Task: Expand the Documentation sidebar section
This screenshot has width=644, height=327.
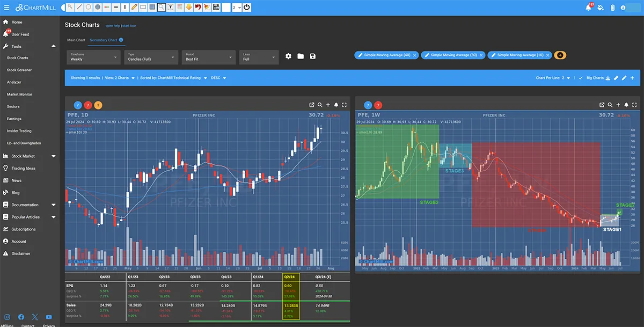Action: click(53, 205)
